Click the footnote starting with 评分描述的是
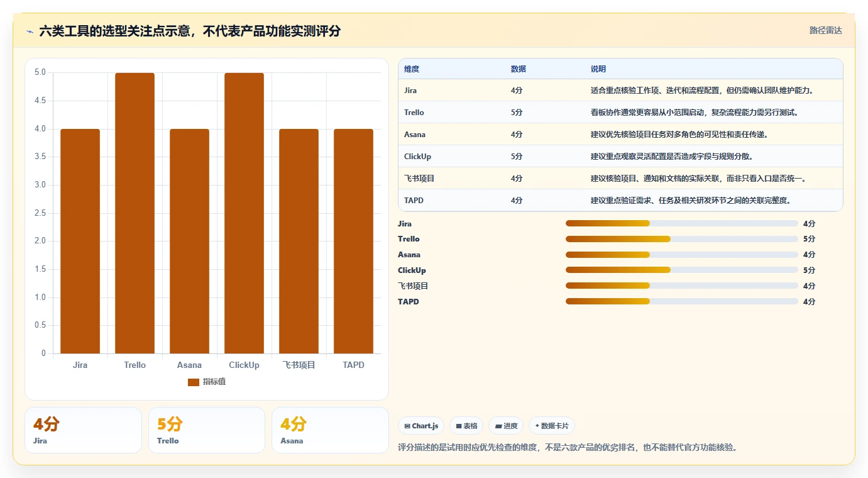This screenshot has width=868, height=478. (567, 448)
